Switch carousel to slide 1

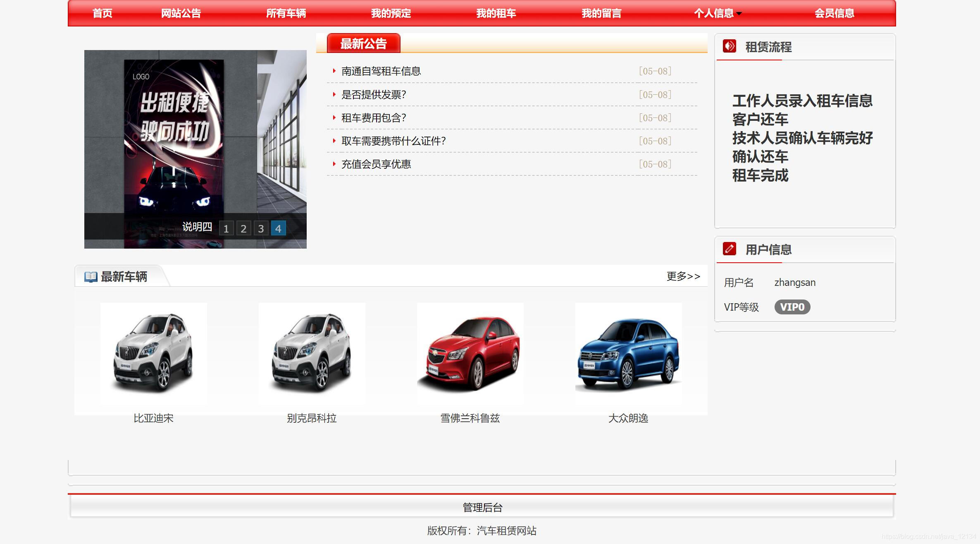tap(226, 228)
